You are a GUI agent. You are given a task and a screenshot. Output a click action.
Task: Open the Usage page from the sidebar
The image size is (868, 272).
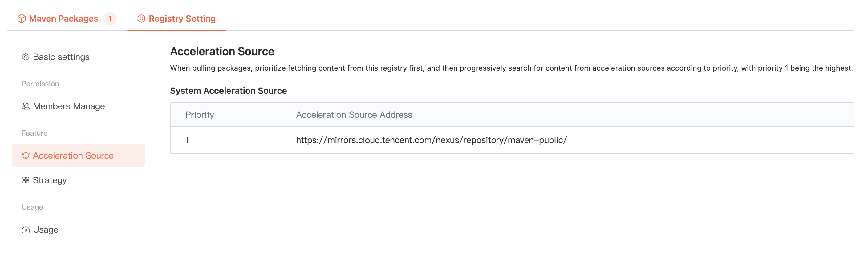[x=46, y=230]
